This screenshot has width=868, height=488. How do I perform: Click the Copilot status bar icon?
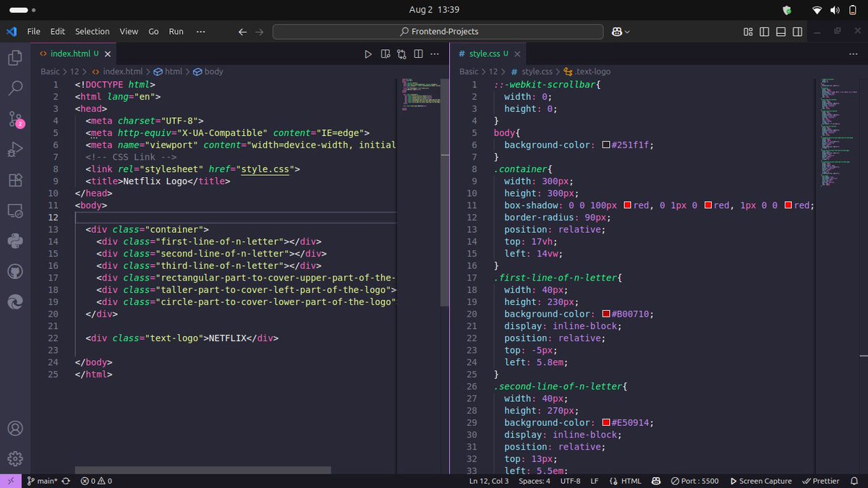655,481
